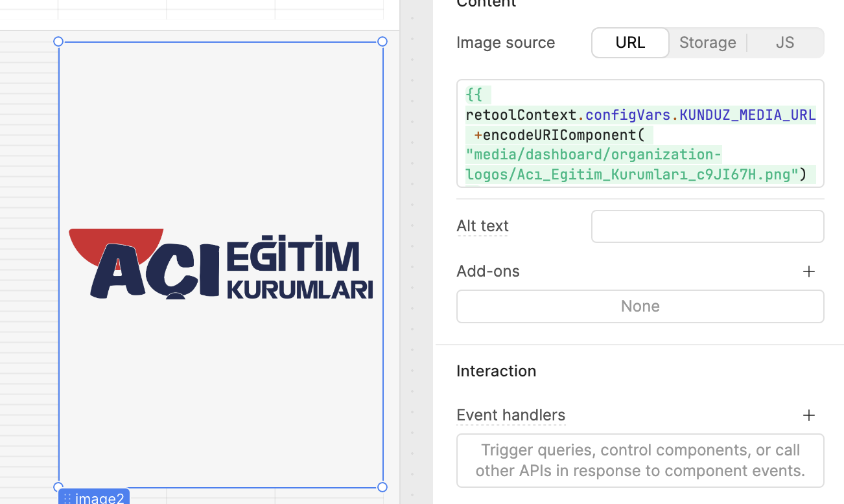The image size is (844, 504).
Task: Click into the image source code editor
Action: tap(640, 133)
